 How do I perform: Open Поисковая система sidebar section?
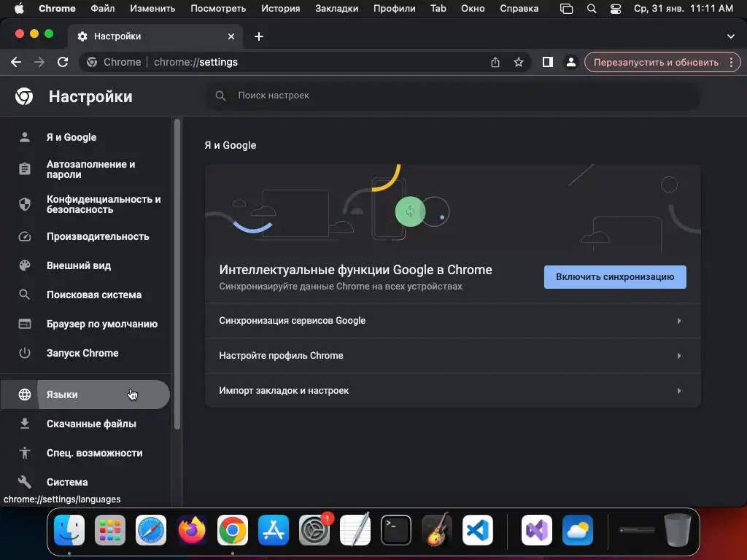coord(85,295)
